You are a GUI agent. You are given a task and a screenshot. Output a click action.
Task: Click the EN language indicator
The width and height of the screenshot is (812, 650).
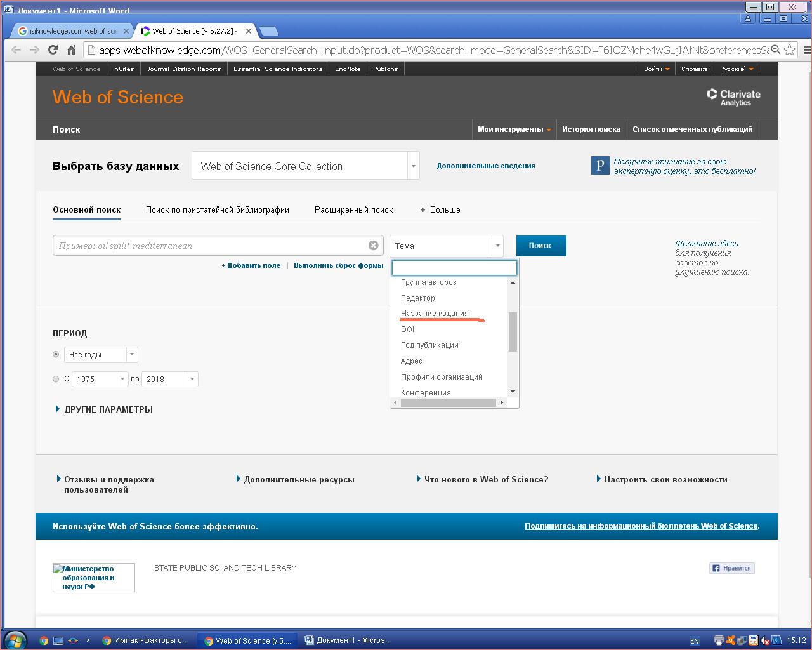pyautogui.click(x=695, y=641)
